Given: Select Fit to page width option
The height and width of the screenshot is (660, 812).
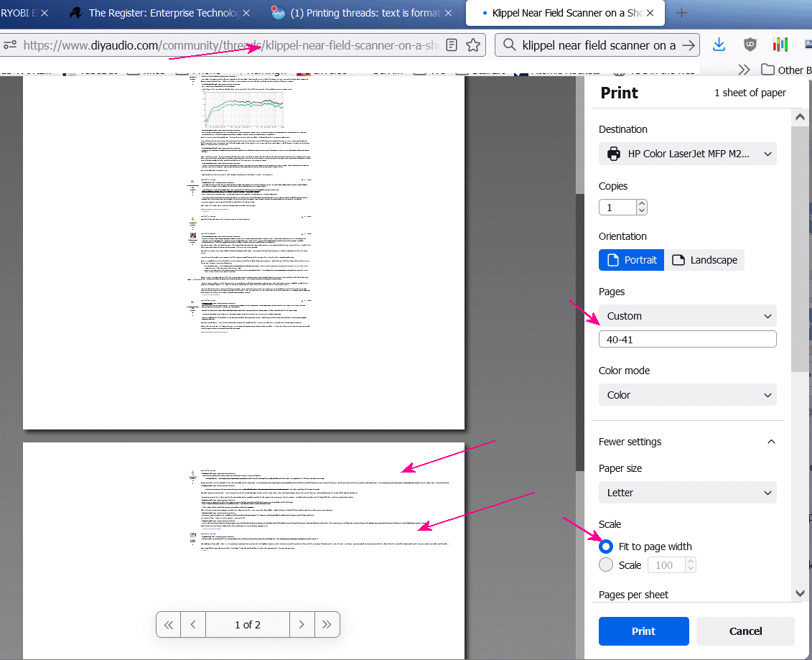Looking at the screenshot, I should click(606, 547).
